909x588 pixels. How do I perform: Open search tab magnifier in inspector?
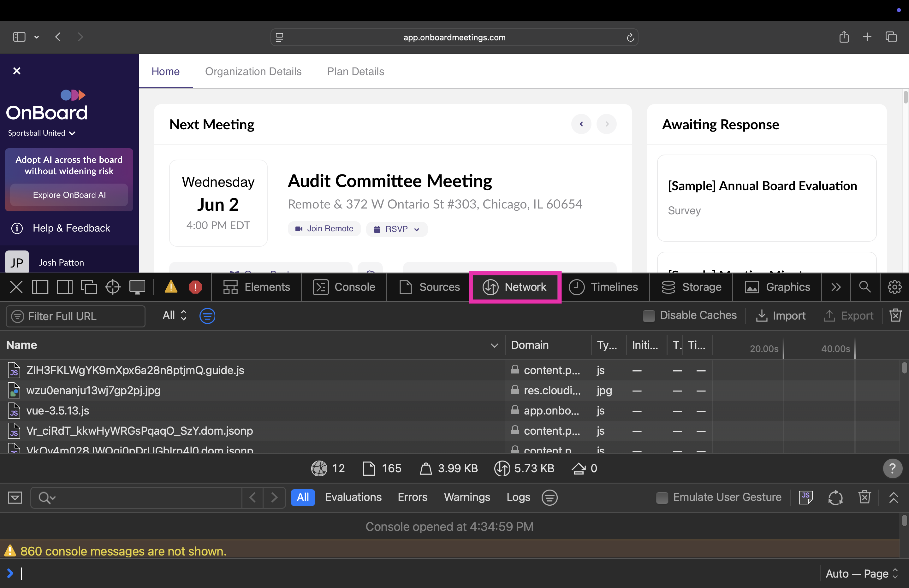(x=865, y=287)
